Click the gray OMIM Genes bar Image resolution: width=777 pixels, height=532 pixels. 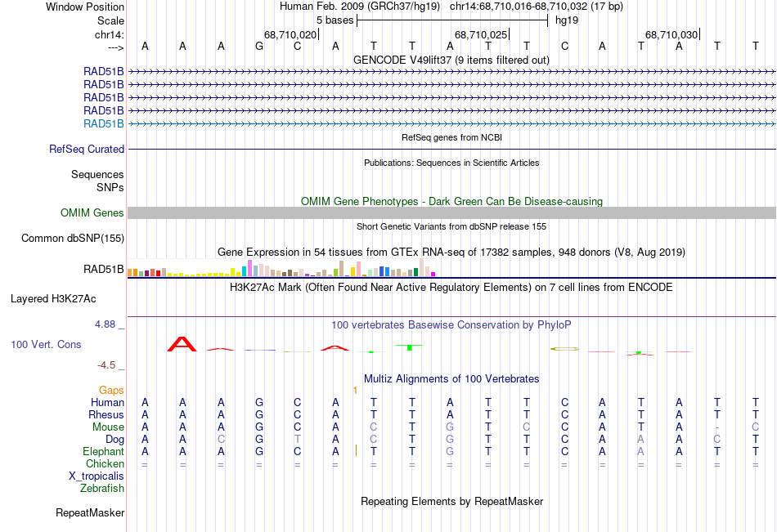[x=451, y=213]
